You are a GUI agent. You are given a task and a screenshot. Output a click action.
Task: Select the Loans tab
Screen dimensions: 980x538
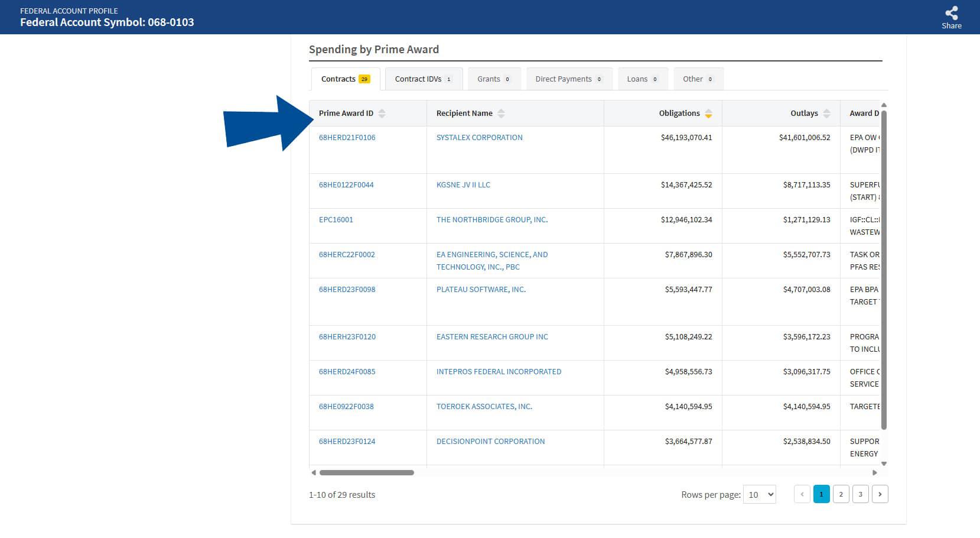coord(642,79)
